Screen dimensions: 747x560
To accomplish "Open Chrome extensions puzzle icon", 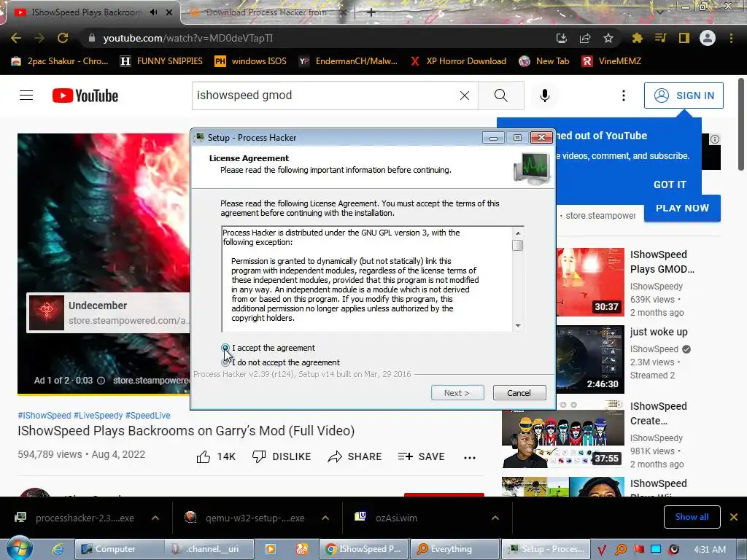I will [x=637, y=38].
